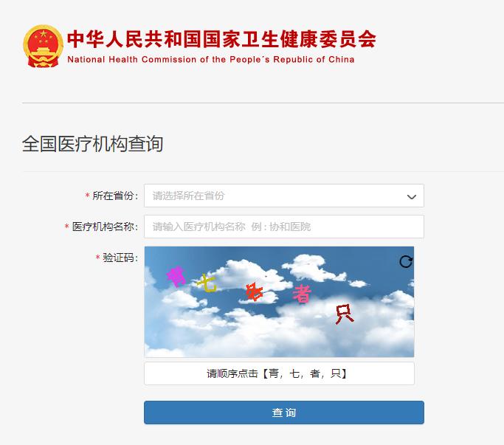Click the 全国医疗机构查询 page heading
504x445 pixels.
pyautogui.click(x=92, y=144)
